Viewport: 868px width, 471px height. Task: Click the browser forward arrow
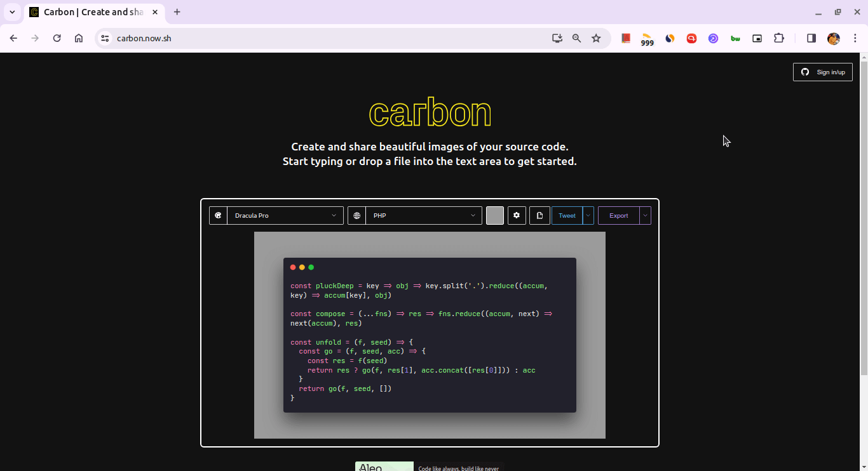[35, 38]
